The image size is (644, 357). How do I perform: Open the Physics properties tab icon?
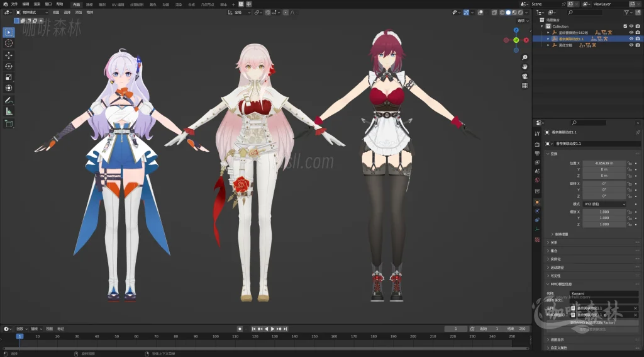537,210
